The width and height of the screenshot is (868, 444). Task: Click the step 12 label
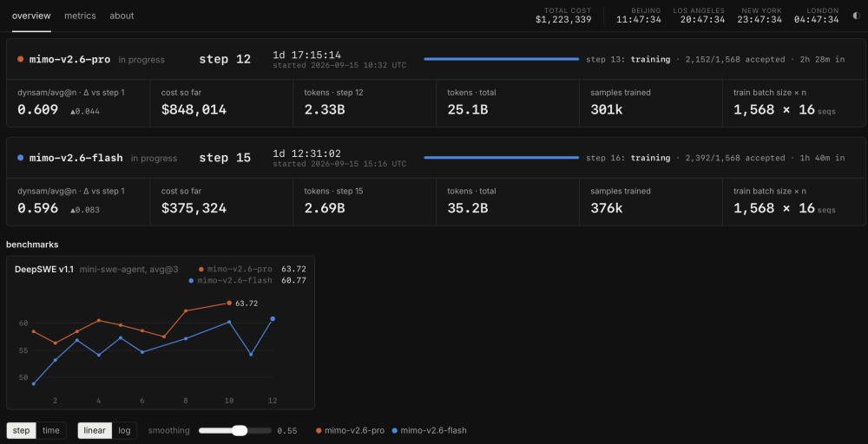[x=225, y=59]
